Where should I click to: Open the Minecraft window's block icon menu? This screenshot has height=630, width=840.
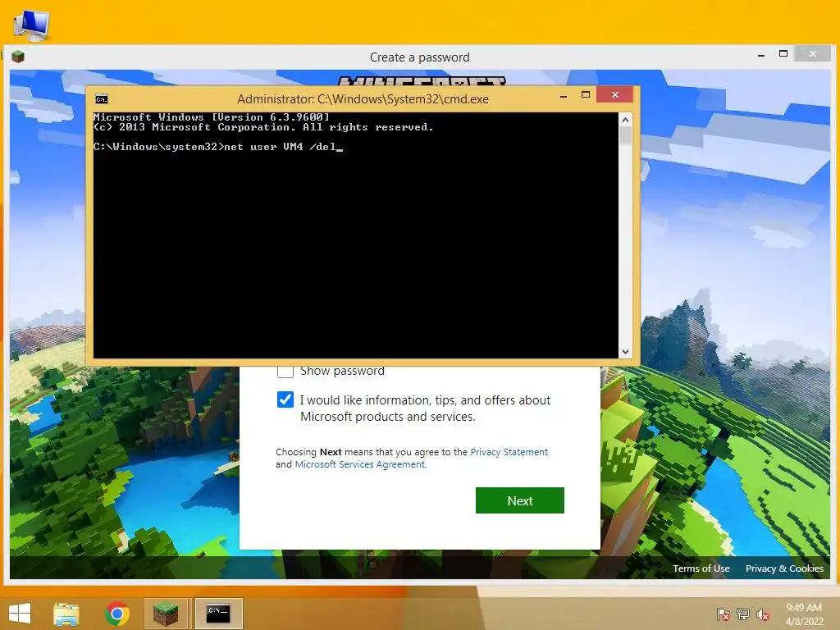click(18, 57)
